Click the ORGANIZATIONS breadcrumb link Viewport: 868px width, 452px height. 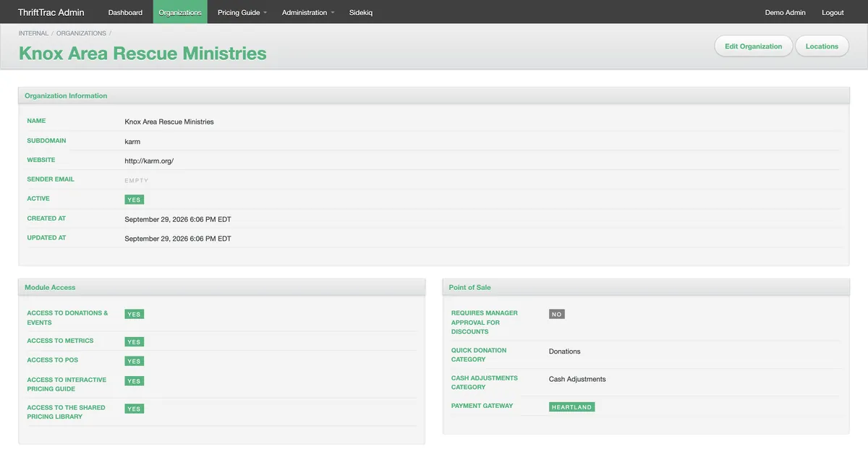81,33
